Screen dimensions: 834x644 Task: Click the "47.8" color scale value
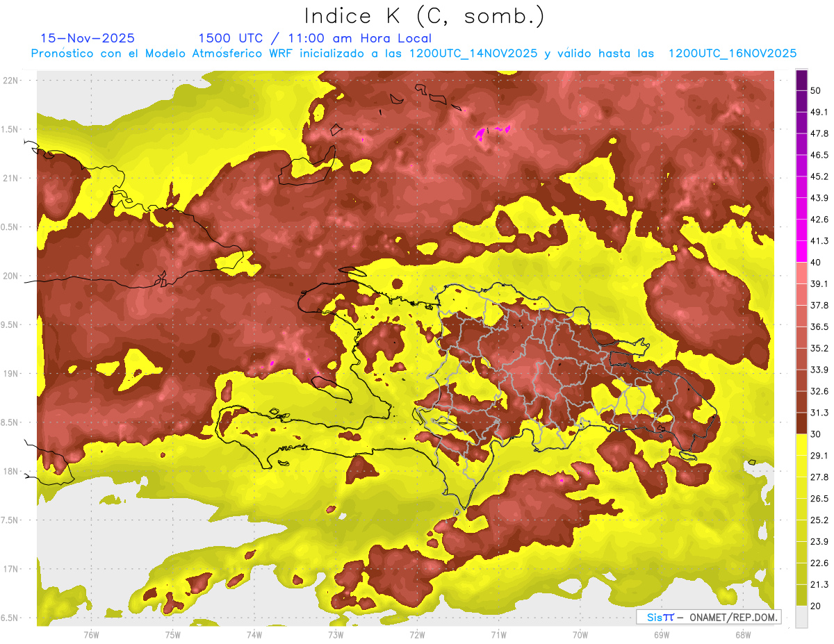[x=819, y=133]
